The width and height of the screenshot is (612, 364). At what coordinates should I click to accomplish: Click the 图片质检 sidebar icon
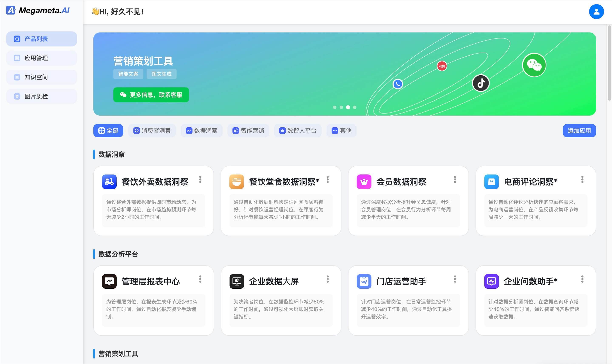coord(17,96)
